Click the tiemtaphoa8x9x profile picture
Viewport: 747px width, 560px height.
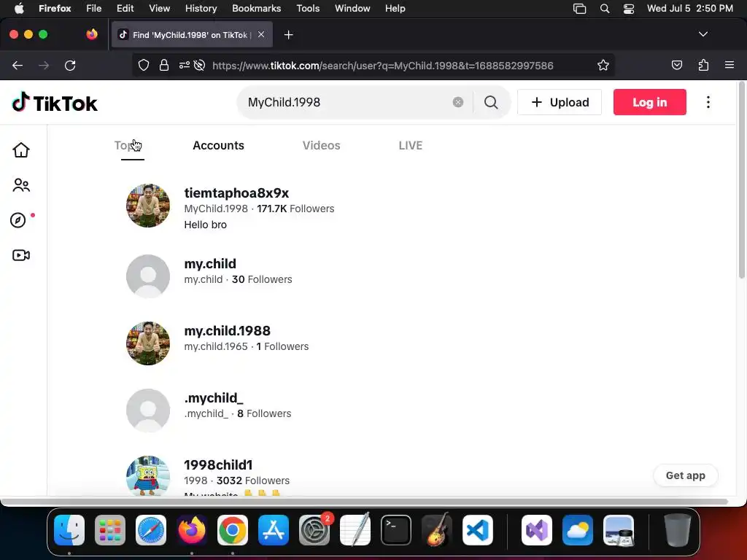click(147, 206)
